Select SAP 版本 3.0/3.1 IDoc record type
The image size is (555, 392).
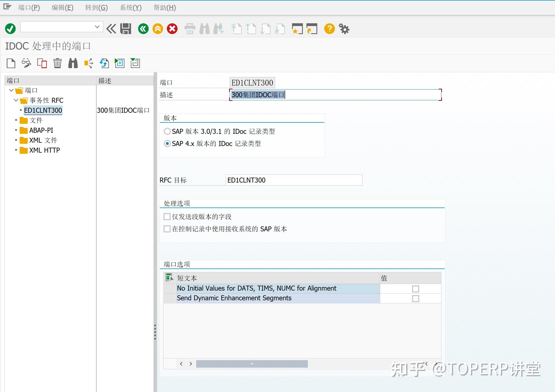(x=167, y=131)
